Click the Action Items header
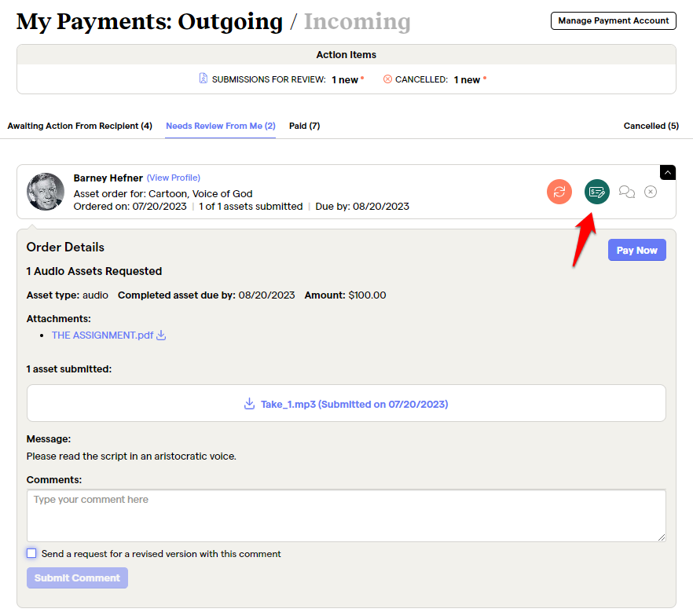Screen dimensions: 693x616 [346, 55]
